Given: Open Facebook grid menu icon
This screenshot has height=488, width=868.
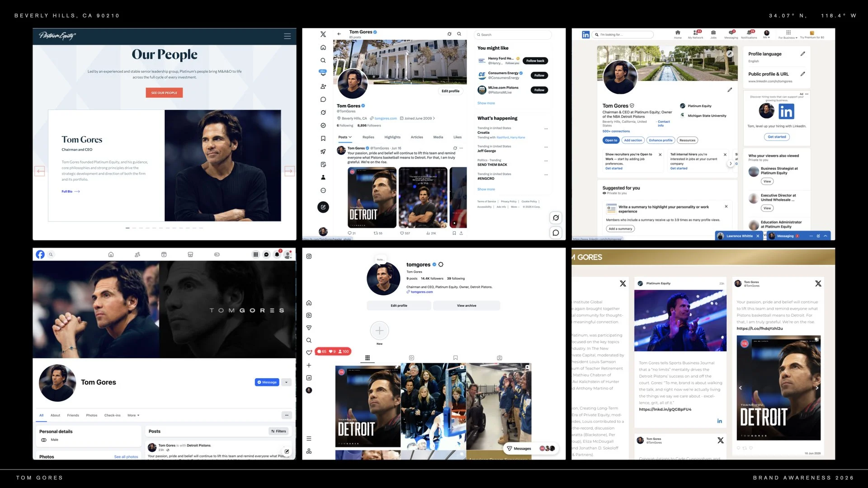Looking at the screenshot, I should coord(255,254).
